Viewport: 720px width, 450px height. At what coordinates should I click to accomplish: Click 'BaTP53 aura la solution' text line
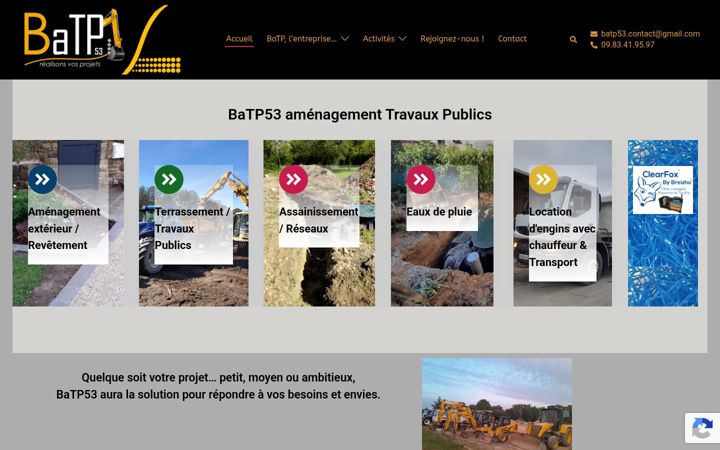[x=218, y=394]
